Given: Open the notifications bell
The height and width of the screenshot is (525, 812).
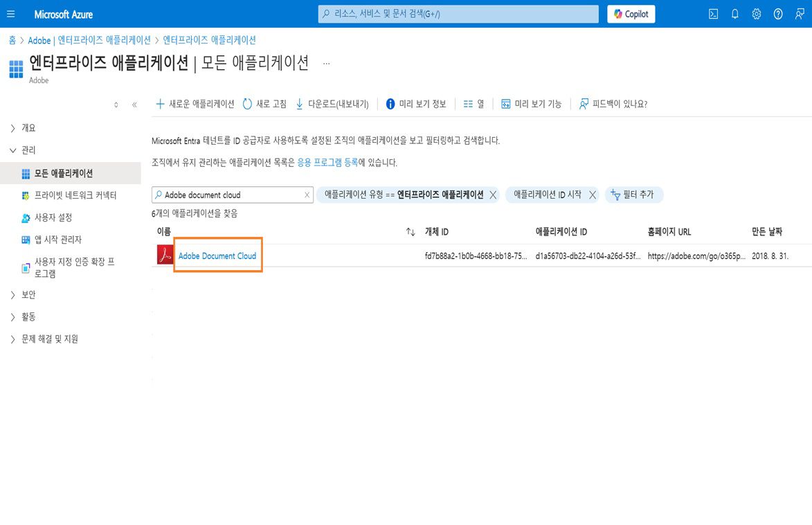Looking at the screenshot, I should (x=734, y=13).
